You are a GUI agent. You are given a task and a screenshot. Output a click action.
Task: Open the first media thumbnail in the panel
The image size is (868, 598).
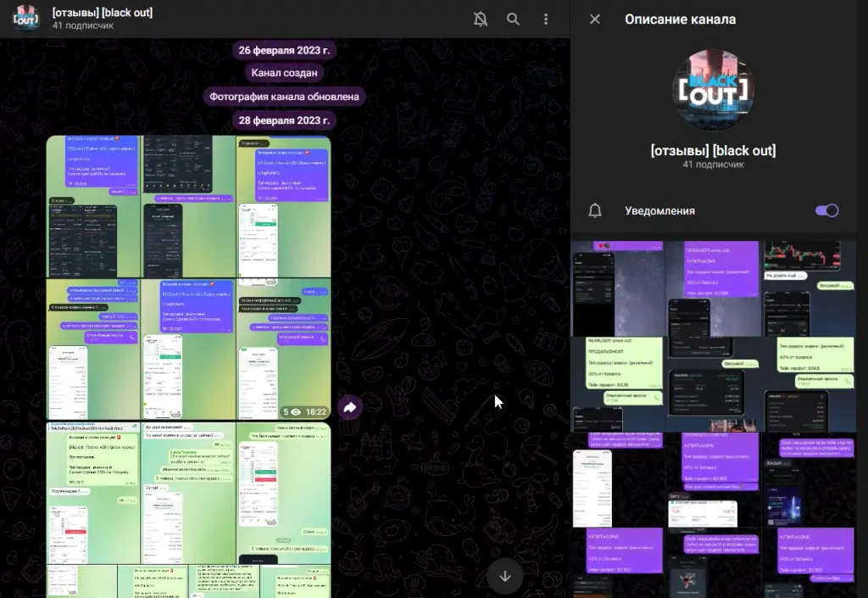pyautogui.click(x=617, y=288)
